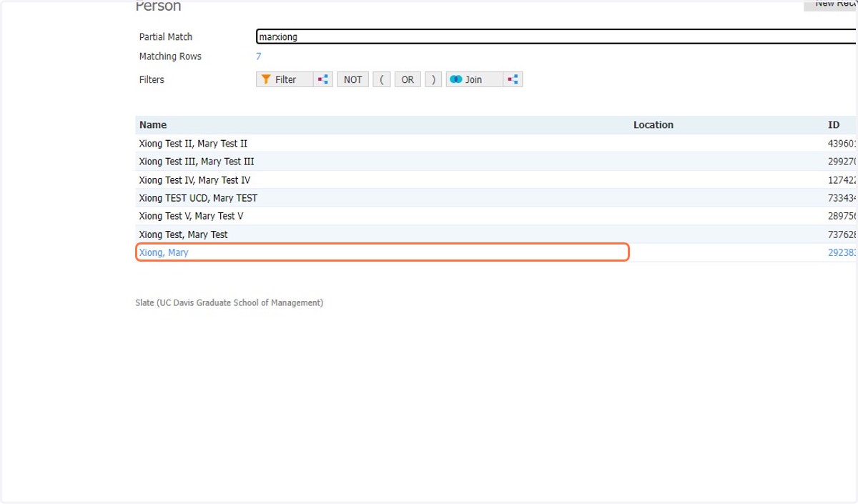The width and height of the screenshot is (858, 504).
Task: Click the Partial Match label
Action: [166, 36]
